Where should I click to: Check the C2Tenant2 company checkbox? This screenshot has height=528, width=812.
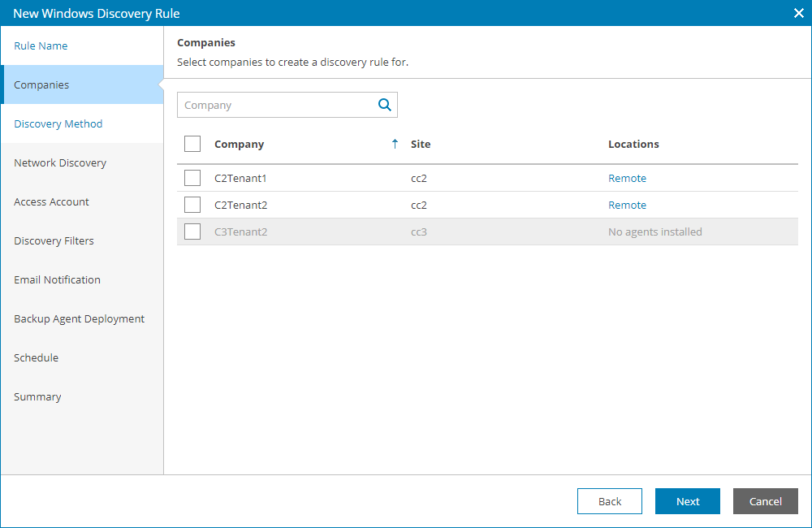tap(192, 205)
